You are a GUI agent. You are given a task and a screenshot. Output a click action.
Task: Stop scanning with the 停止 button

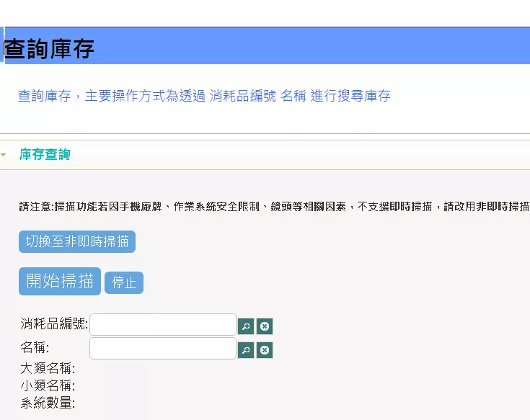coord(124,282)
